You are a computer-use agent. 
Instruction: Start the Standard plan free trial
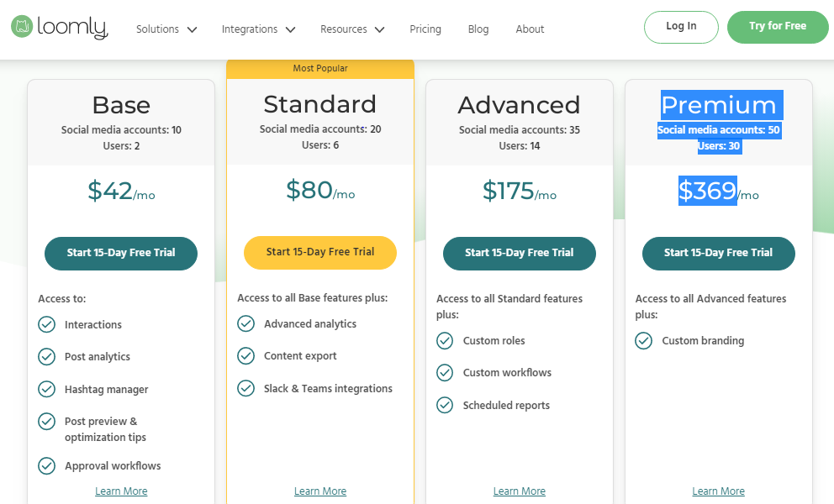(320, 253)
